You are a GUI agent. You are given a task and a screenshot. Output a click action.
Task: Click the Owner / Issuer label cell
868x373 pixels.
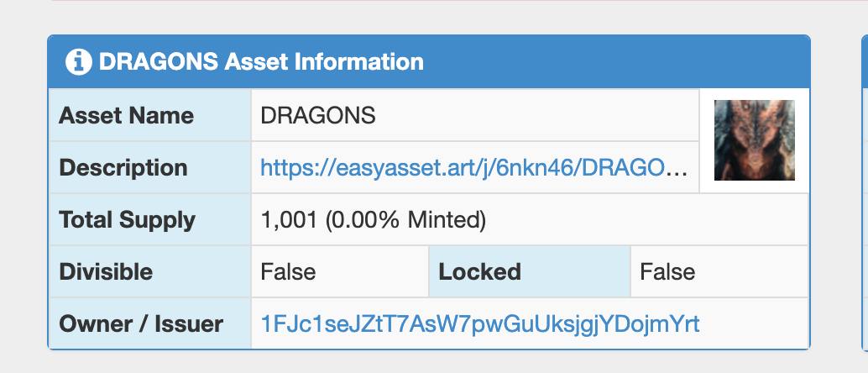(x=150, y=323)
